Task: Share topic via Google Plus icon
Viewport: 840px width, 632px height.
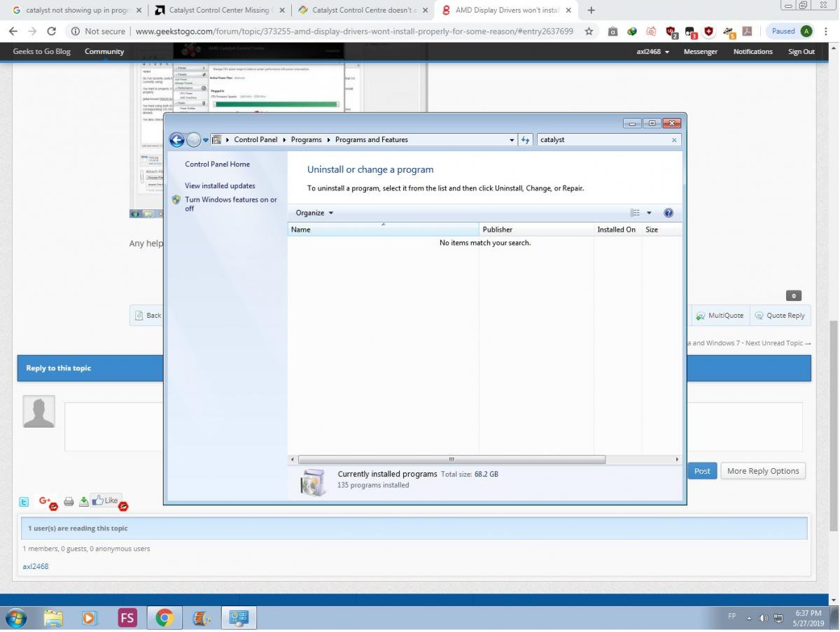Action: [46, 502]
